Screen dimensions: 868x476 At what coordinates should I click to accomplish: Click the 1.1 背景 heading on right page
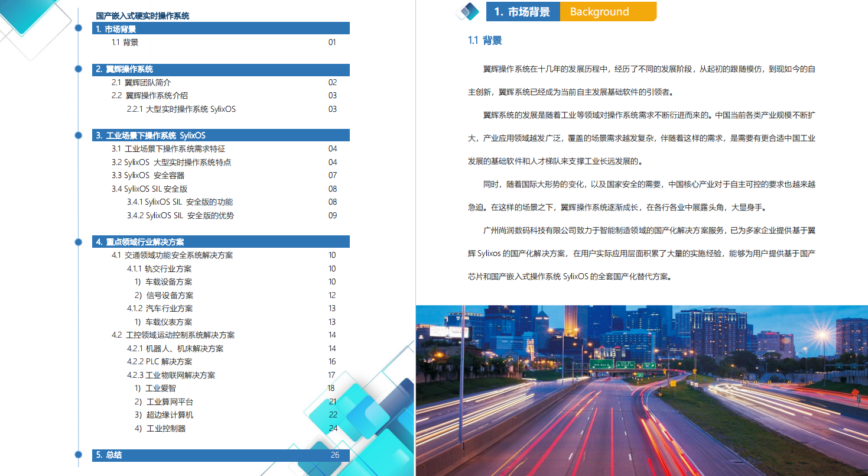click(x=485, y=41)
